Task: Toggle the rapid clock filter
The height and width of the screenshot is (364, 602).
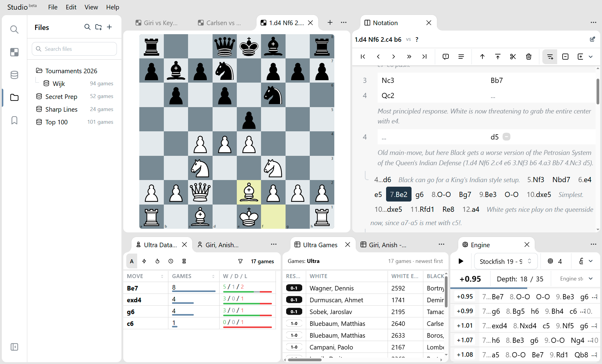Action: 171,261
